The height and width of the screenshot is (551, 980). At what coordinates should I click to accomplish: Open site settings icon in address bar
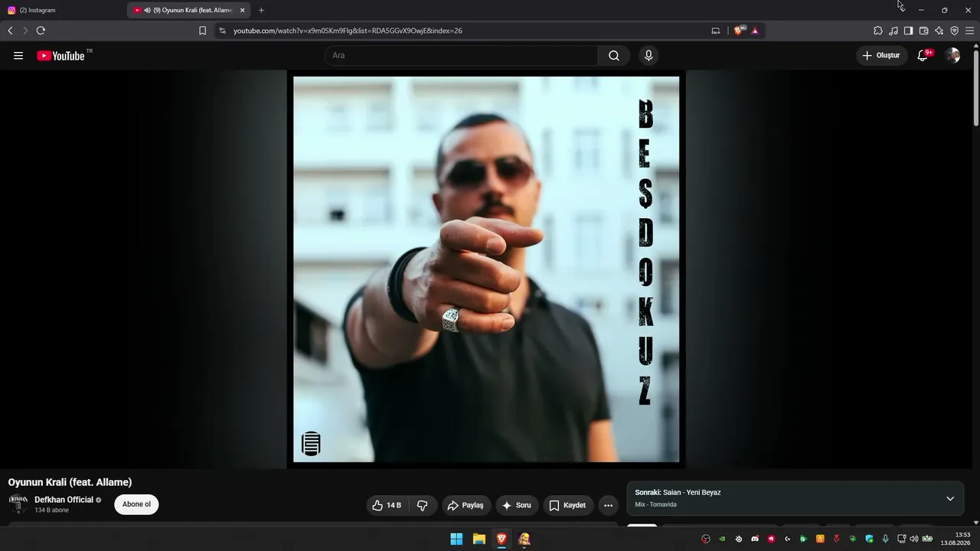tap(222, 31)
